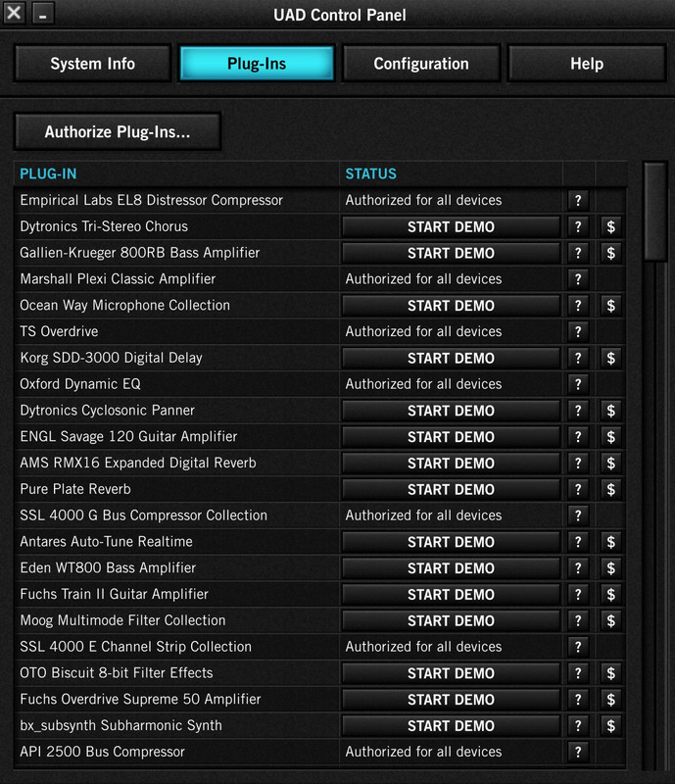Open help for Oxford Dynamic EQ
Viewport: 675px width, 784px height.
(x=578, y=384)
